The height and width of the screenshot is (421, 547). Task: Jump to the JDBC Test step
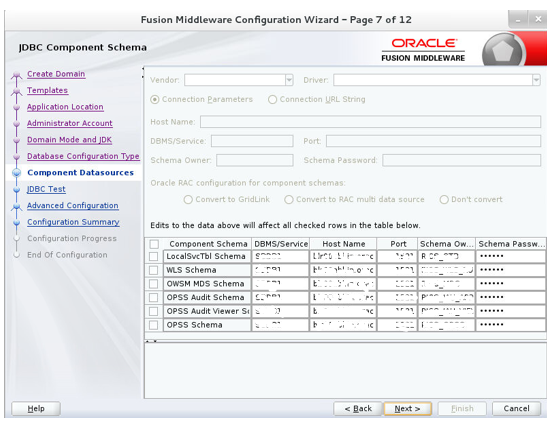click(46, 189)
